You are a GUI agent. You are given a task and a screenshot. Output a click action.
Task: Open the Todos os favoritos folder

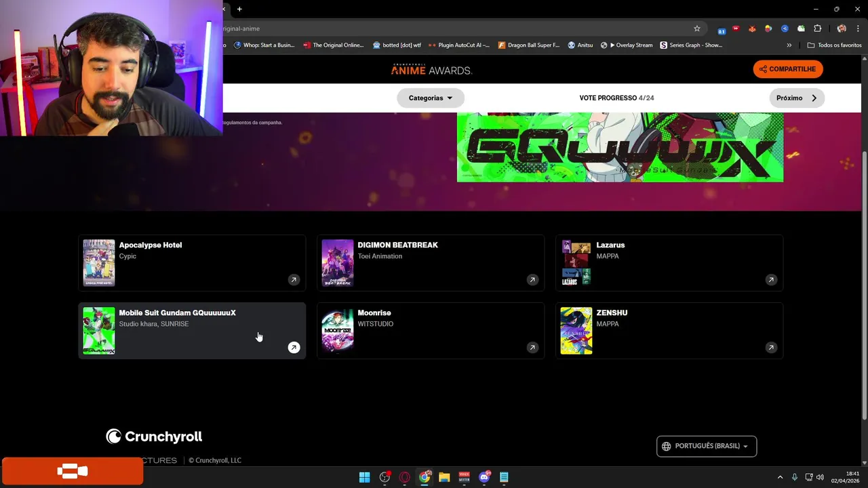[x=834, y=45]
